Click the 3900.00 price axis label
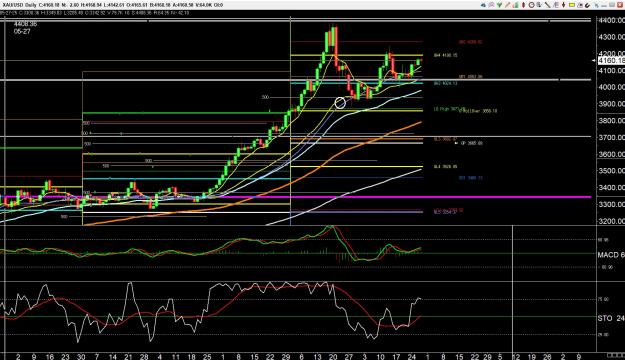625x360 pixels. [611, 104]
